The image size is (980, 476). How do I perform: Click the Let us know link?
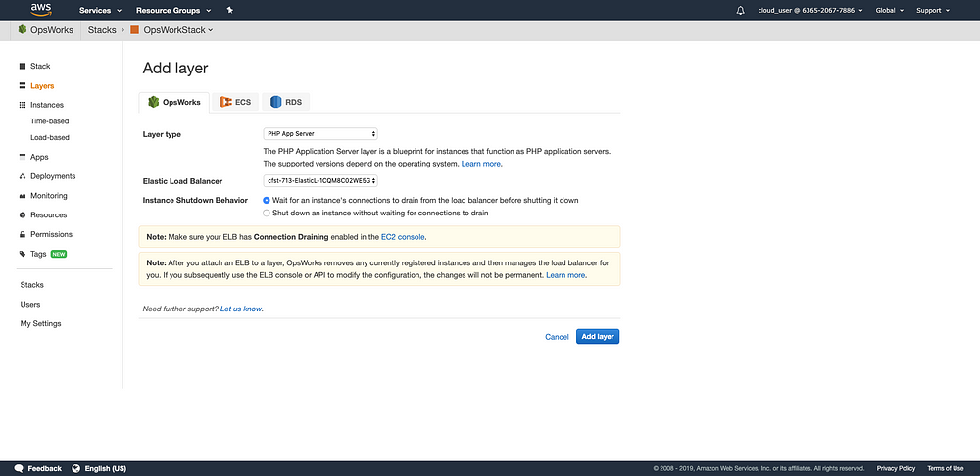241,309
